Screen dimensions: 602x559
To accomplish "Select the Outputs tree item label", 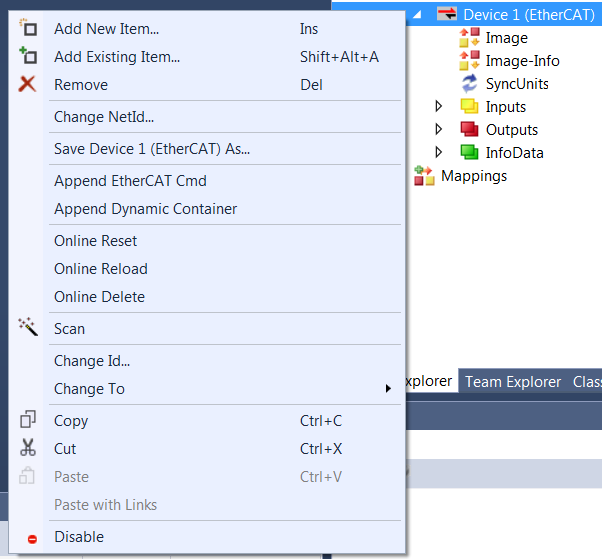I will click(x=512, y=130).
